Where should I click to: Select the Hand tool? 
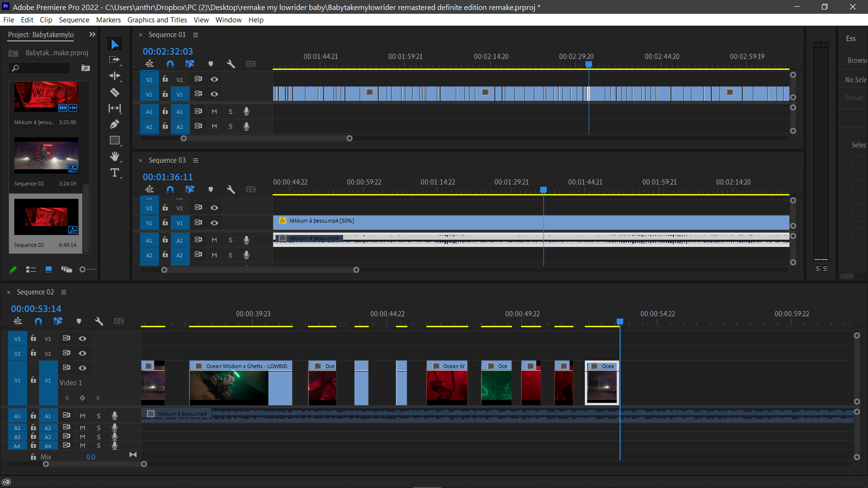(x=115, y=156)
